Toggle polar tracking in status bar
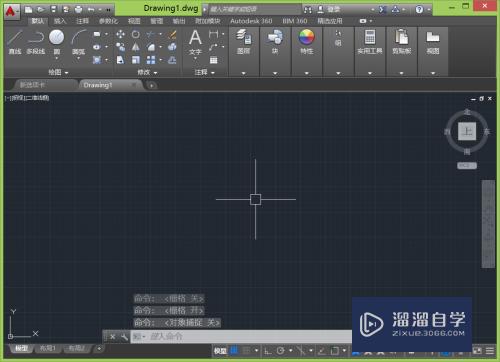Screen dimensions: 500x362 (281, 351)
